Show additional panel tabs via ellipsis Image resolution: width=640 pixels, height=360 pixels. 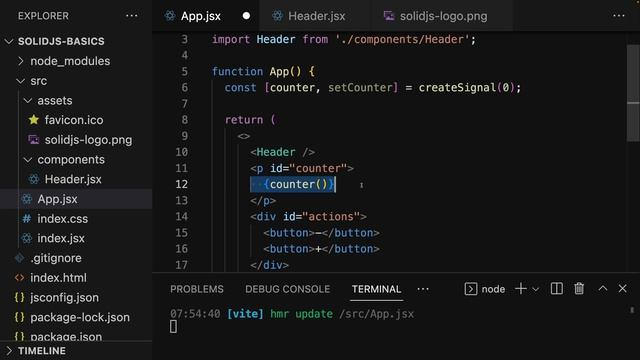423,289
